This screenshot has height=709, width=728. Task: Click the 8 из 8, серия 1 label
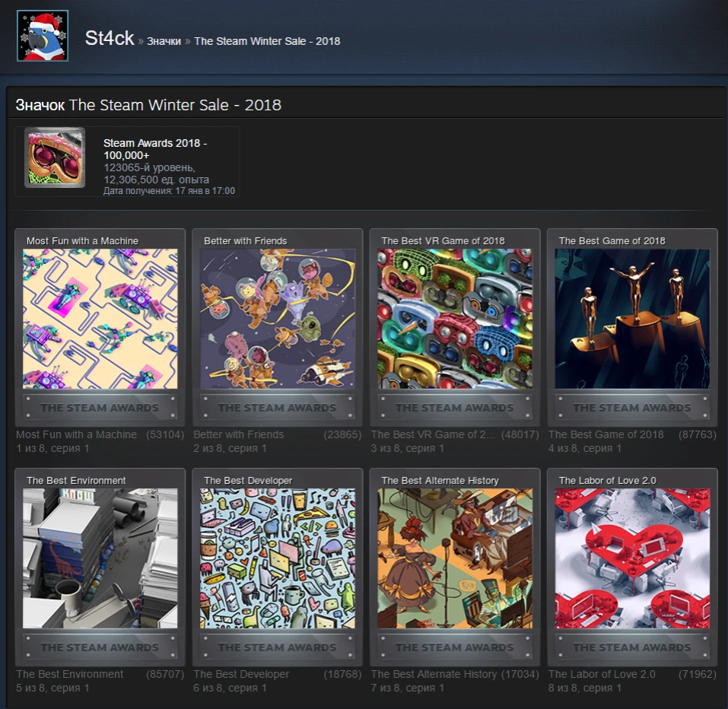pyautogui.click(x=585, y=688)
